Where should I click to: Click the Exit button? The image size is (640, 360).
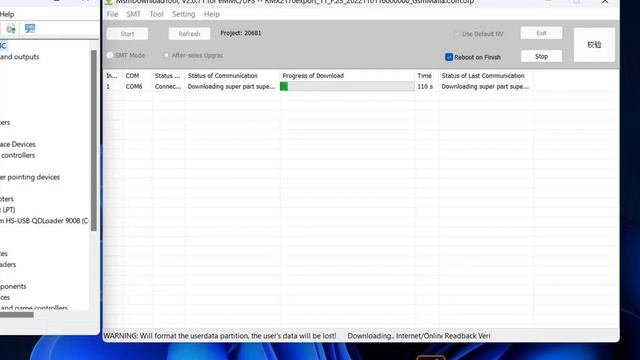541,33
